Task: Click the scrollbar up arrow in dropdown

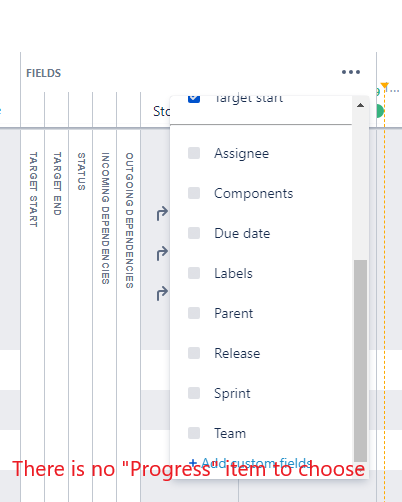Action: click(x=360, y=105)
